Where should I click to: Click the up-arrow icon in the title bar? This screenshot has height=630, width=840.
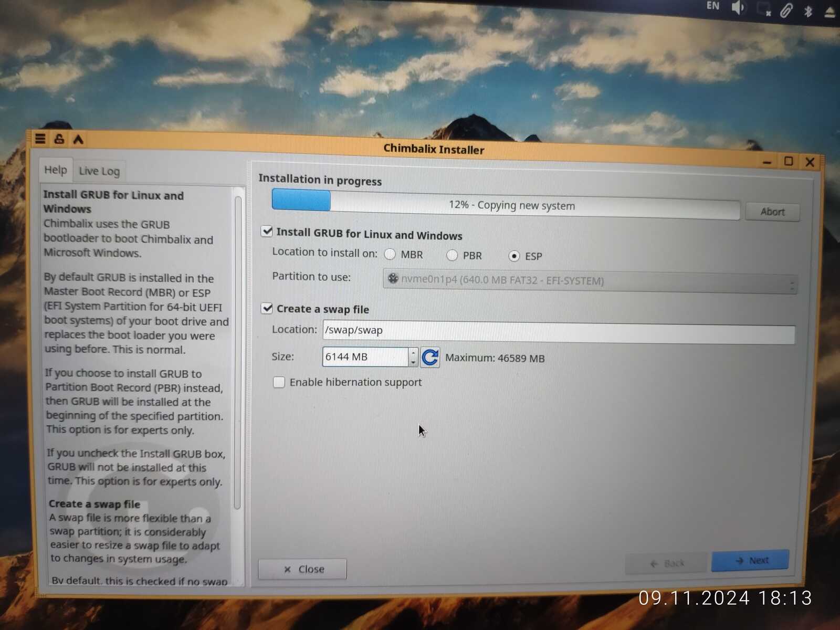(78, 140)
